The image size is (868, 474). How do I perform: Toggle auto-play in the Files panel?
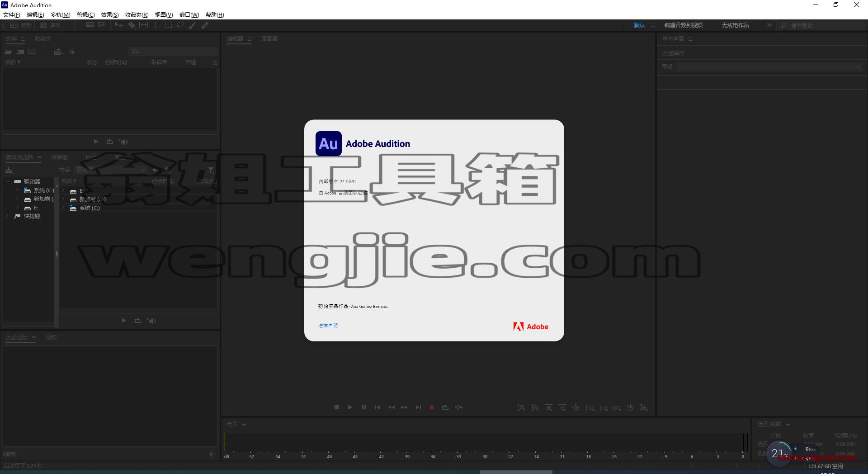[123, 142]
